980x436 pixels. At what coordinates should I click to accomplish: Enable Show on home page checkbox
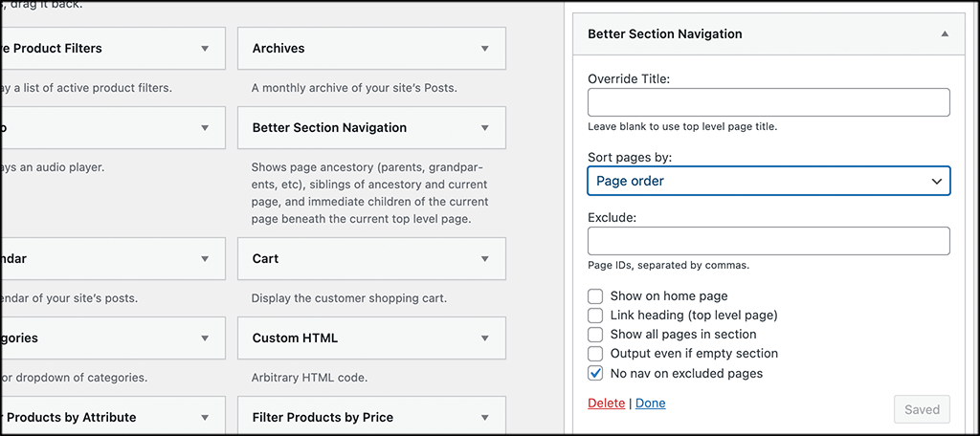(x=595, y=296)
